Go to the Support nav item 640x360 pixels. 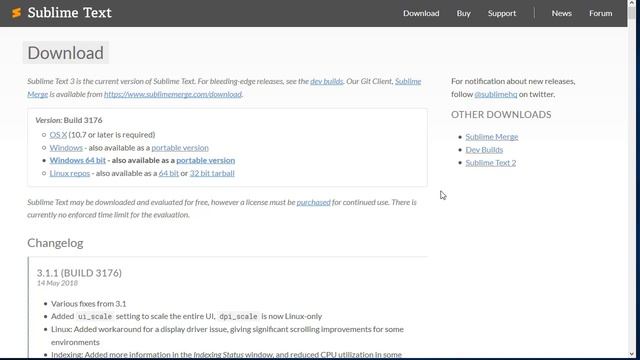click(502, 13)
